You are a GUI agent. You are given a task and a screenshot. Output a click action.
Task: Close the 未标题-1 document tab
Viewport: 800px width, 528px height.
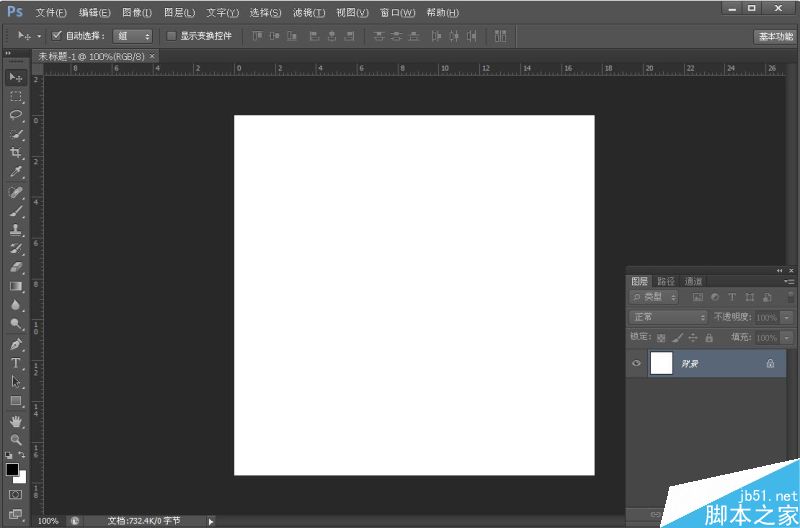[152, 56]
